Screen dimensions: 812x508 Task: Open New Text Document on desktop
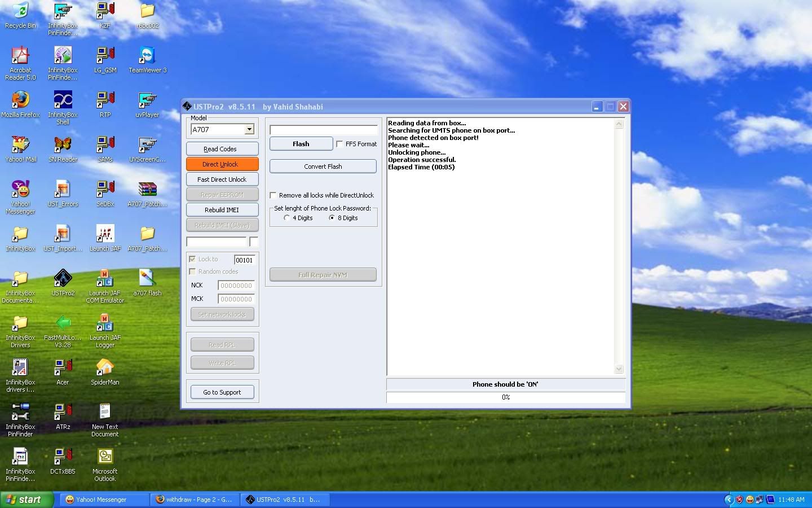tap(105, 420)
